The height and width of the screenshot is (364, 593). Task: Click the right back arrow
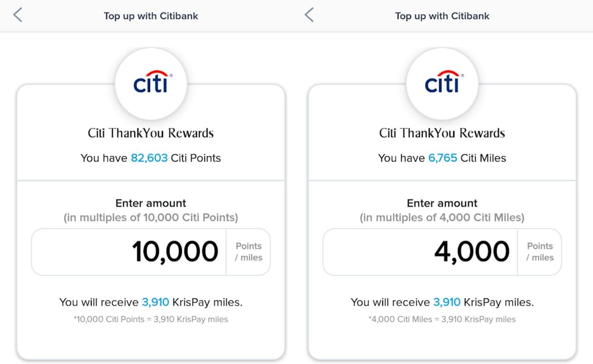point(308,14)
